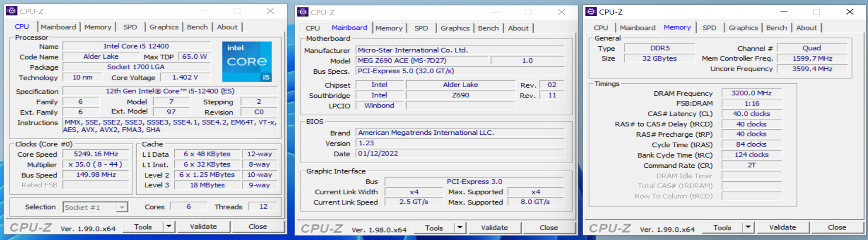The image size is (868, 240).
Task: Click Core Voltage value 1.402 V
Action: tap(185, 77)
